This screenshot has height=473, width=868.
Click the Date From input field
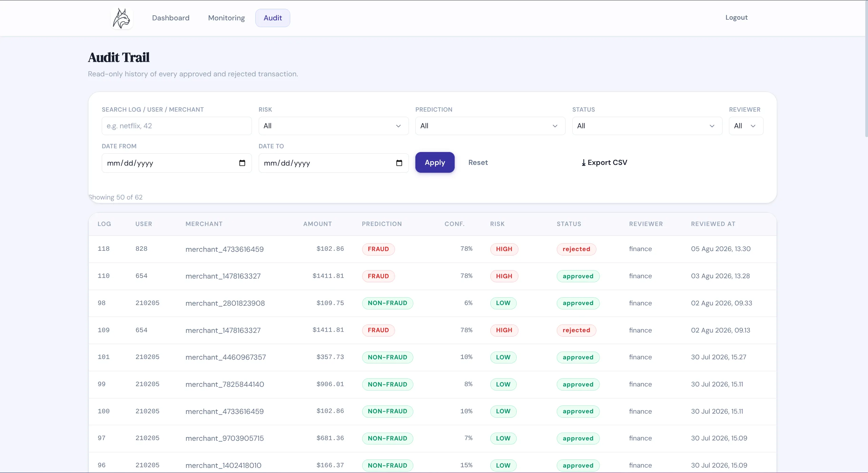coord(177,163)
